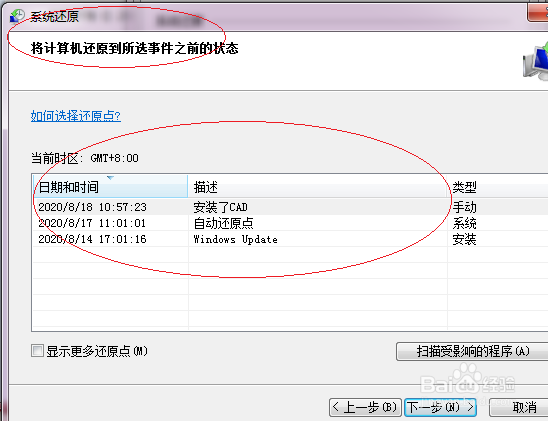Viewport: 548px width, 421px height.
Task: Enable 显示更多还原点 checkbox
Action: (37, 350)
